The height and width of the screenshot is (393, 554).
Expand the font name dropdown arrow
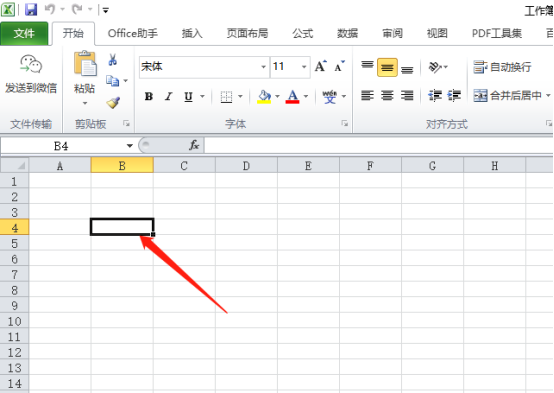264,67
